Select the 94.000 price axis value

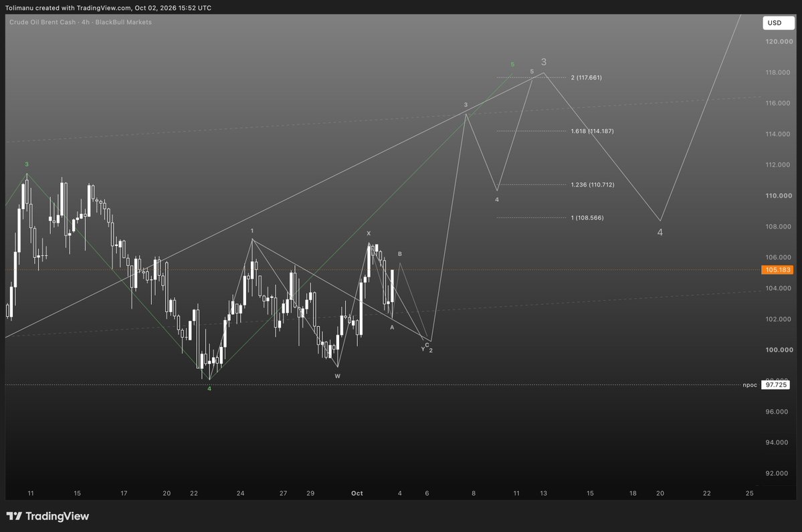pos(777,442)
